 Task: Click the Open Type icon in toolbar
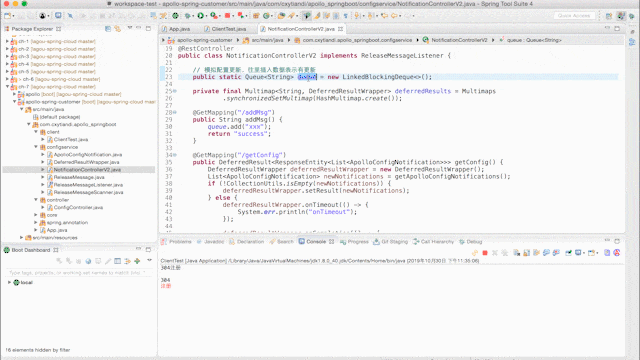pyautogui.click(x=281, y=16)
